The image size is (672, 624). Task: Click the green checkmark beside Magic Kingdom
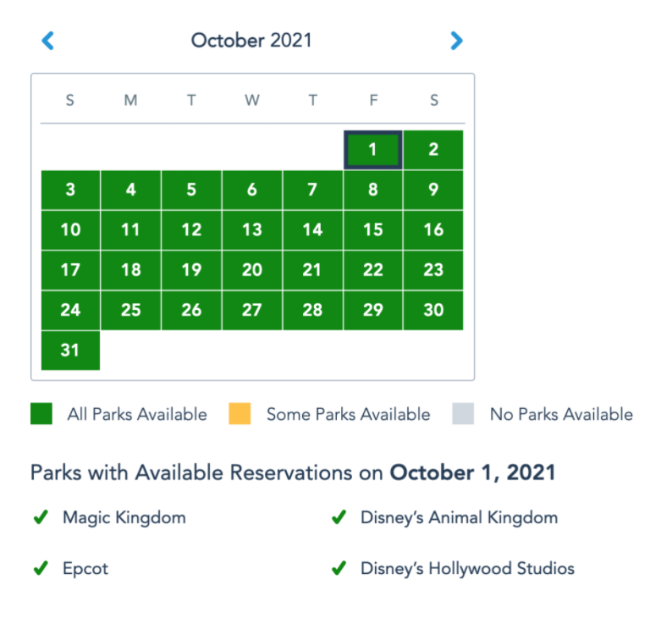[x=40, y=517]
